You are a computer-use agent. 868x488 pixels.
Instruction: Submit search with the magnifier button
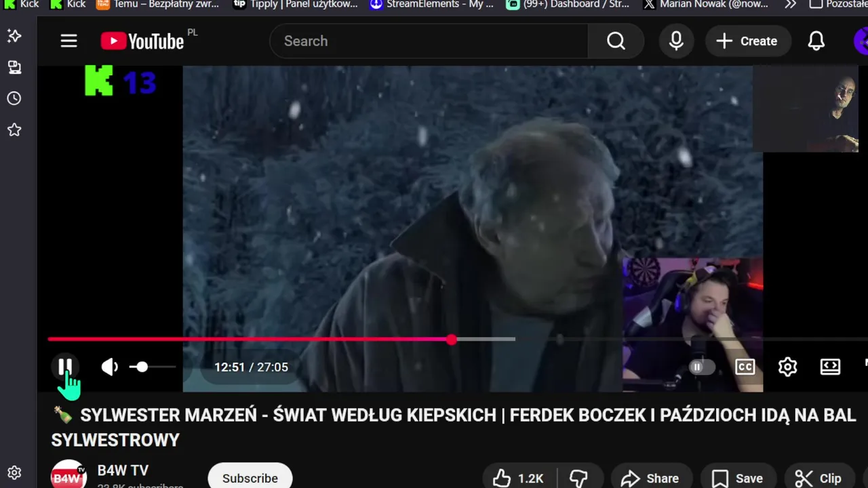616,41
